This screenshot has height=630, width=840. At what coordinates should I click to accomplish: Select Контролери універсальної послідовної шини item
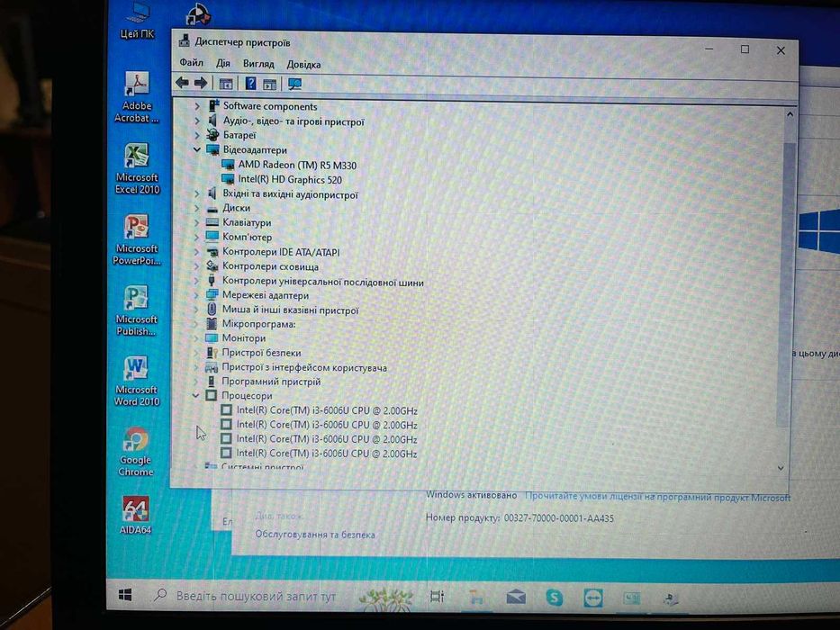(323, 281)
